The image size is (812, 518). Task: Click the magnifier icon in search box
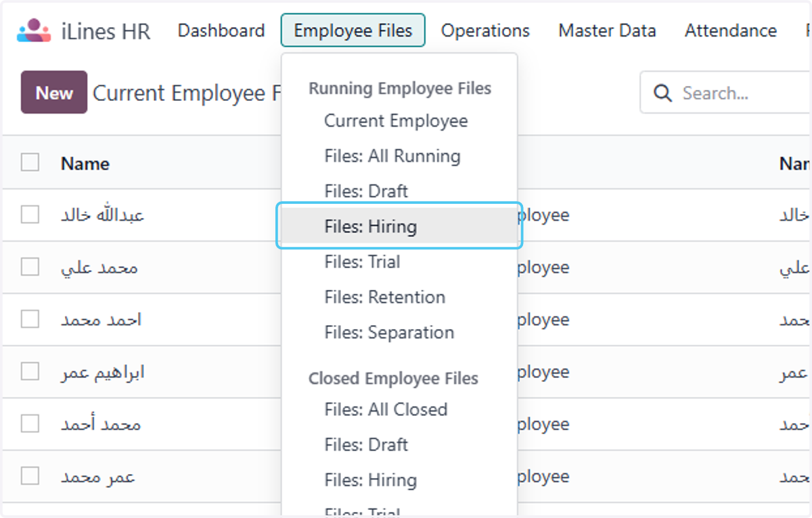click(x=663, y=93)
